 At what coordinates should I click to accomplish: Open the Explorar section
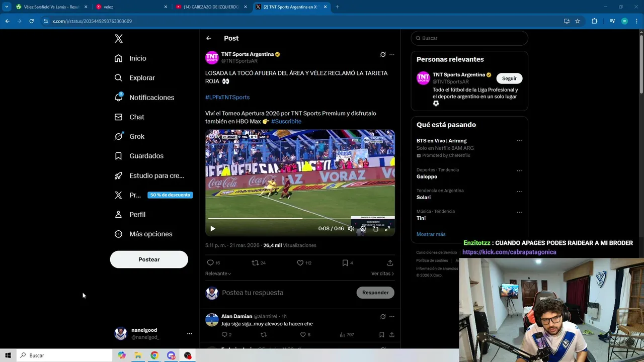click(x=134, y=78)
